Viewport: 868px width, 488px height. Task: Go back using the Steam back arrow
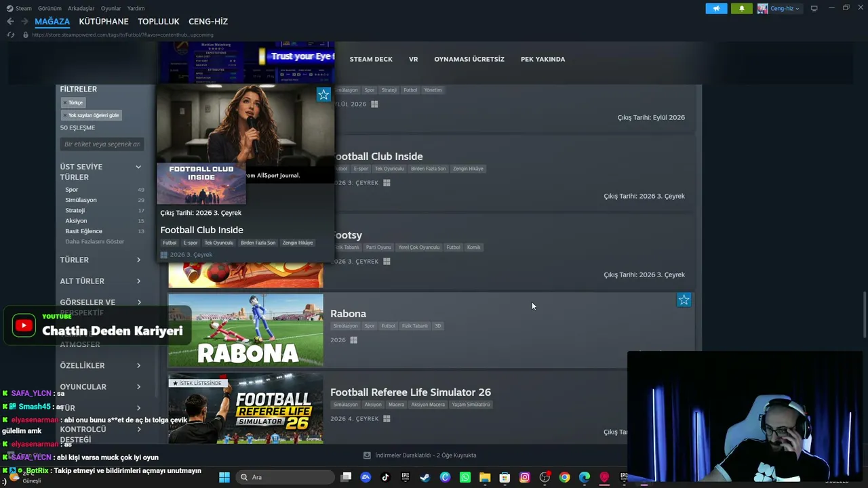[10, 22]
